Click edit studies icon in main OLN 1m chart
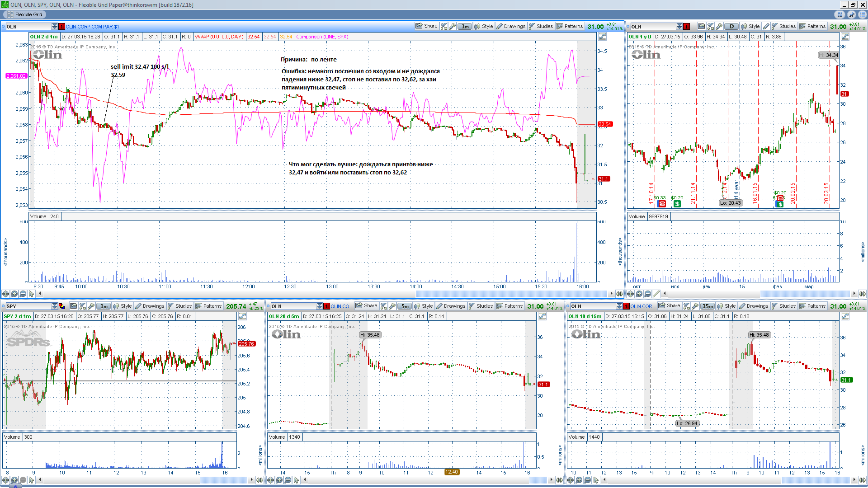This screenshot has width=868, height=488. [x=444, y=26]
